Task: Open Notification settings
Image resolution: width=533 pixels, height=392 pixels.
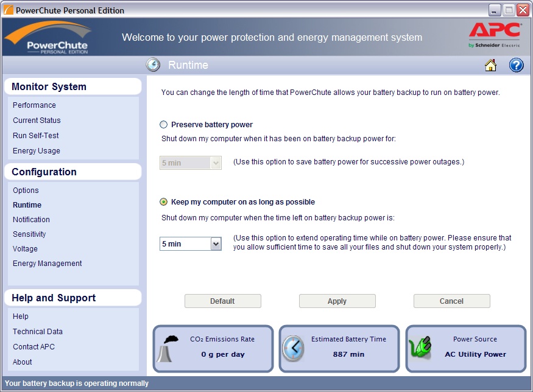Action: point(31,220)
